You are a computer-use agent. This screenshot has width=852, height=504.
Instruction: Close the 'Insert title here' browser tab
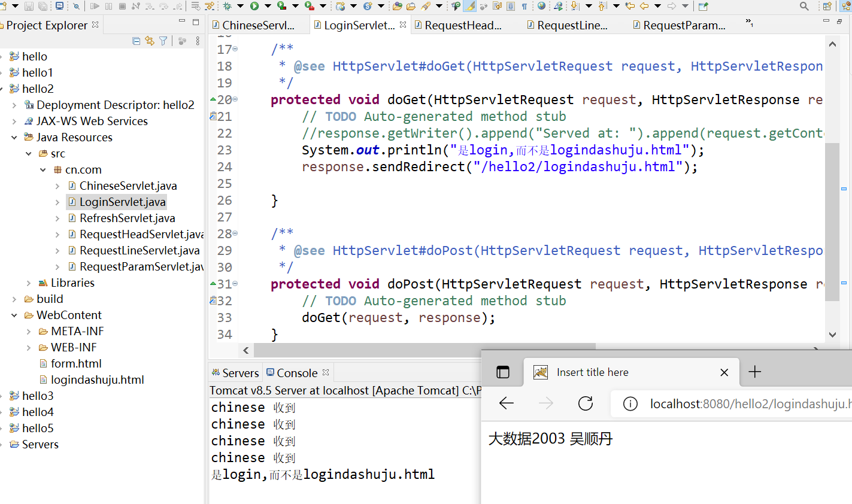click(x=724, y=372)
